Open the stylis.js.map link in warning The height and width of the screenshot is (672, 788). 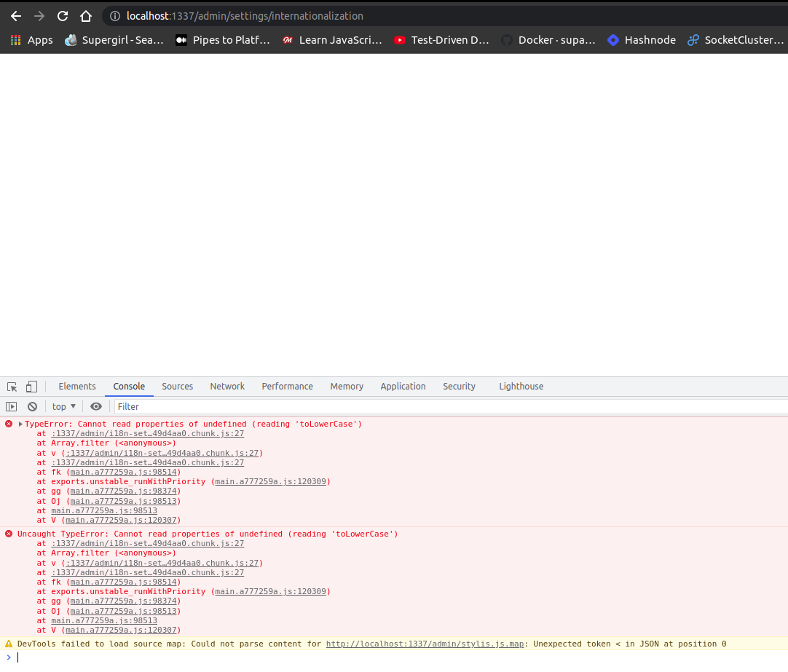(425, 644)
